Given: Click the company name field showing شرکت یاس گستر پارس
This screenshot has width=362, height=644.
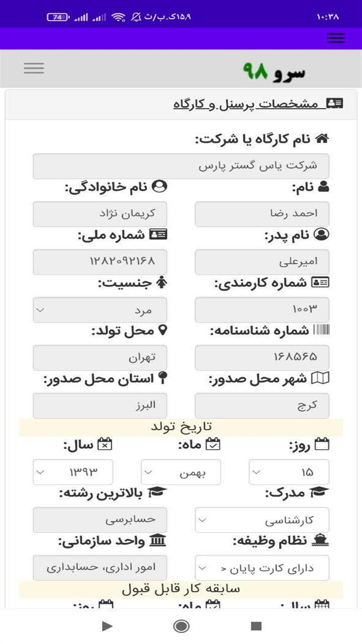Looking at the screenshot, I should [181, 166].
